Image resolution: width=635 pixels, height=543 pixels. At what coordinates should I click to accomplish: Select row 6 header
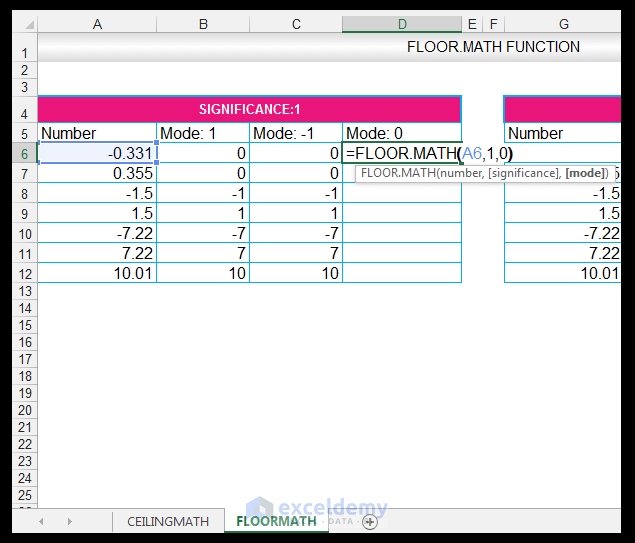pos(25,153)
